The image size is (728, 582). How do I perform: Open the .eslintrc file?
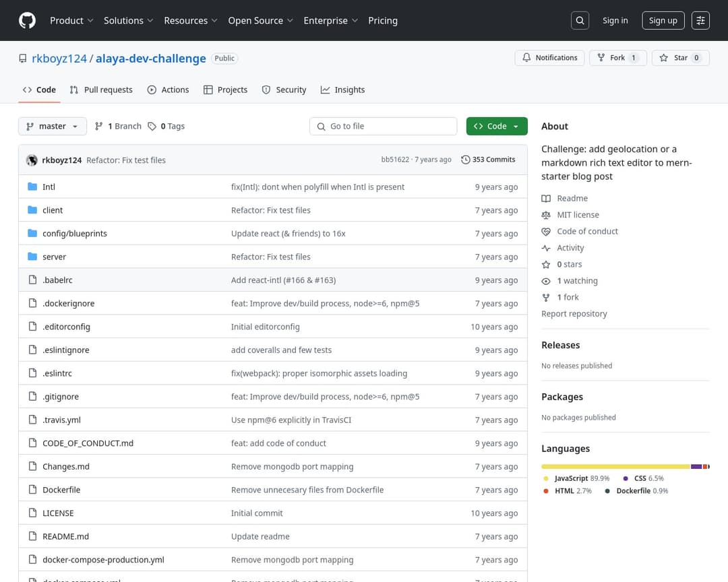coord(57,373)
